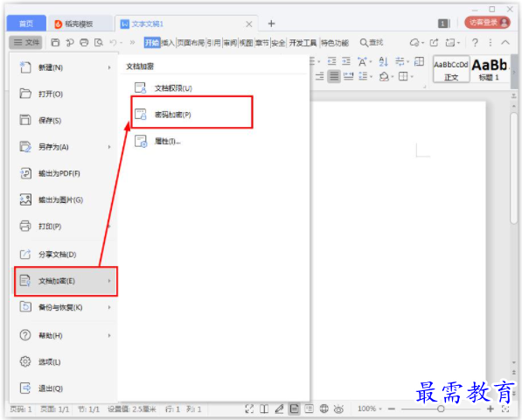The width and height of the screenshot is (522, 420).
Task: Click fit-page icon beside zoom slider
Action: (505, 409)
